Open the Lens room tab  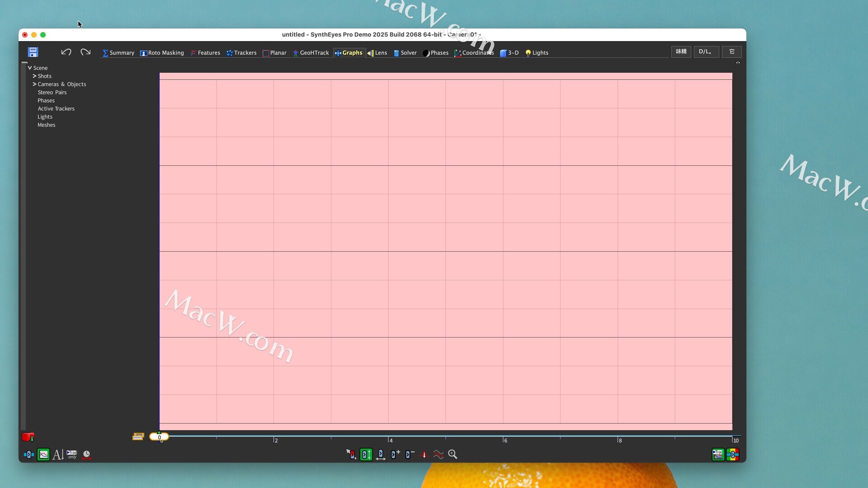pyautogui.click(x=377, y=53)
